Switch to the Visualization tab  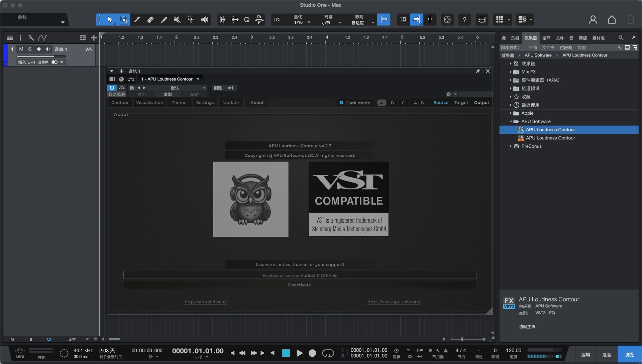(x=149, y=103)
